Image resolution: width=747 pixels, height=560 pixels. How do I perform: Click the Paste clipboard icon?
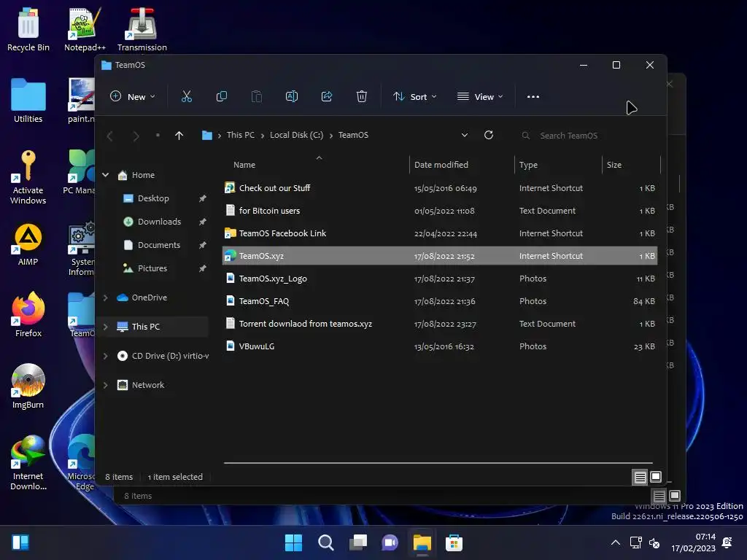256,97
